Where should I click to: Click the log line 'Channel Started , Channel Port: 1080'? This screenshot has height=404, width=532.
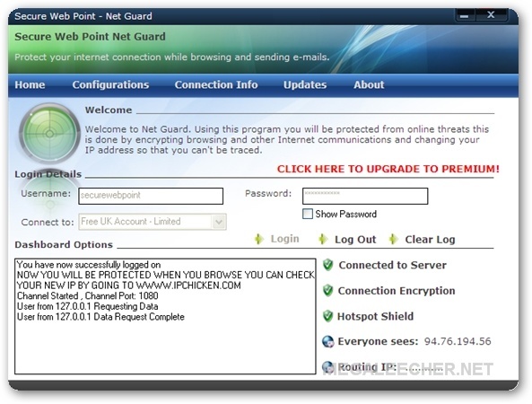coord(88,295)
